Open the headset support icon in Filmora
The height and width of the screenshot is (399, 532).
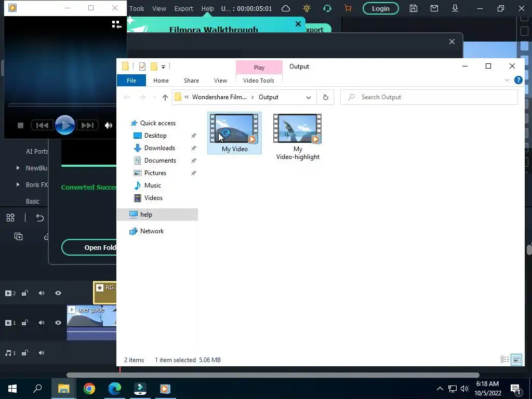click(327, 8)
